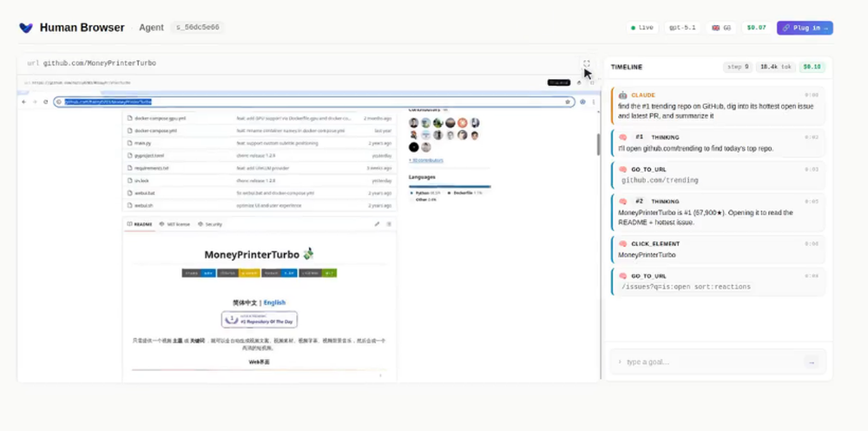Open the requirements.txt file
Image resolution: width=868 pixels, height=431 pixels.
coord(152,168)
